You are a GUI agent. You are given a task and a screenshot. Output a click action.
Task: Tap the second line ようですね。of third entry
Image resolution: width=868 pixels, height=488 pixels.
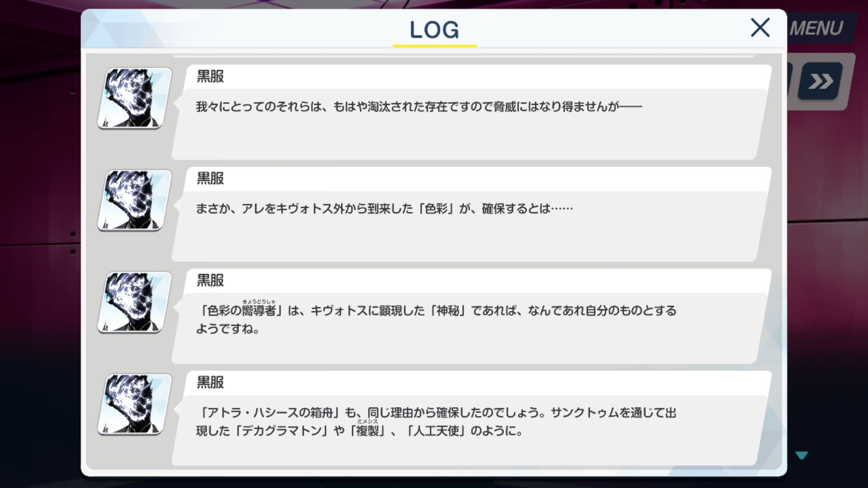(228, 329)
